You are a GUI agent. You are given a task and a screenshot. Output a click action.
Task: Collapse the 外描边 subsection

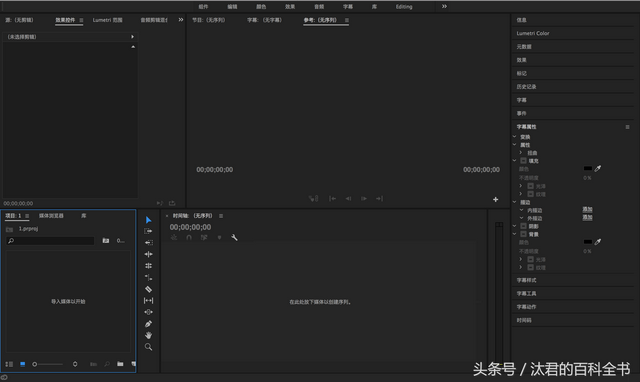[x=521, y=218]
